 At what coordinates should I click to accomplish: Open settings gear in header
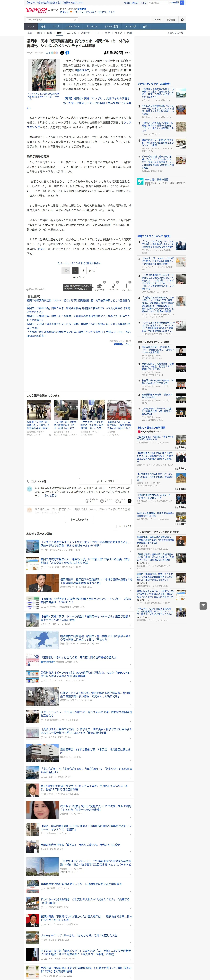[182, 20]
